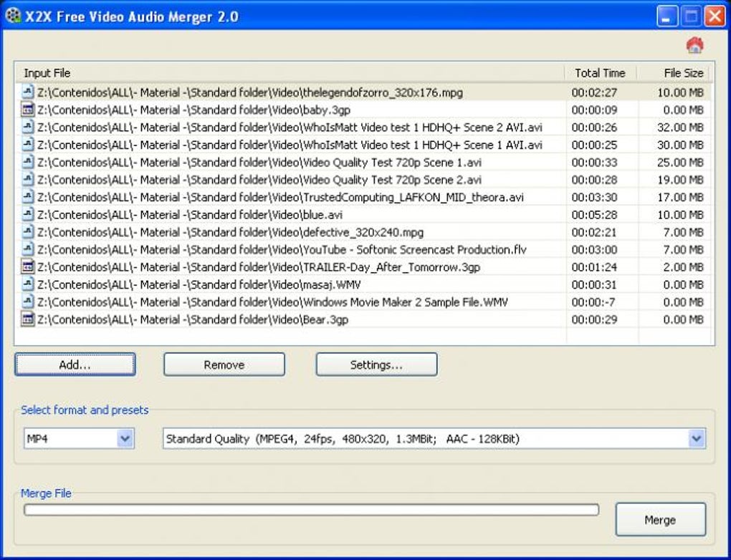Select file icon for baby.3gp
731x560 pixels.
coord(28,110)
